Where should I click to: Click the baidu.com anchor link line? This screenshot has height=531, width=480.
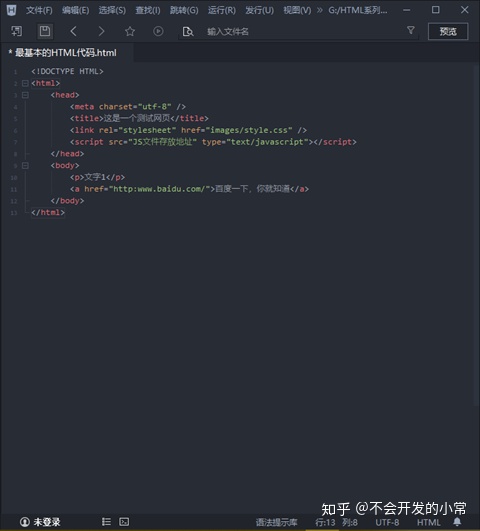[189, 189]
